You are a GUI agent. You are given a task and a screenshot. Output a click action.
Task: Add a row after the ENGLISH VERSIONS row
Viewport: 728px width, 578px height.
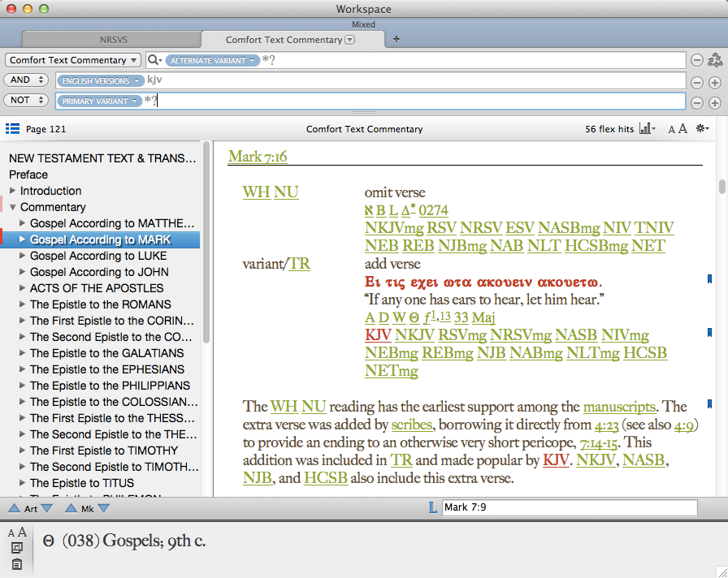pyautogui.click(x=715, y=83)
